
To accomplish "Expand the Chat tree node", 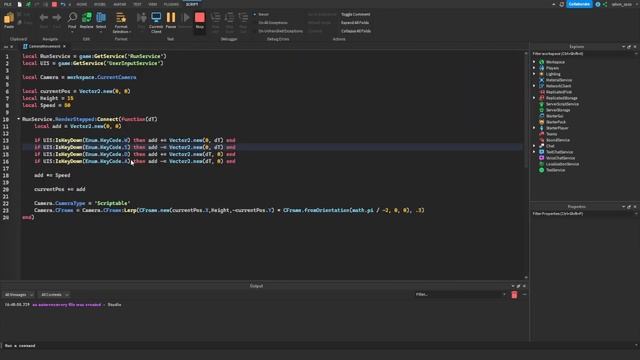I will [x=534, y=146].
